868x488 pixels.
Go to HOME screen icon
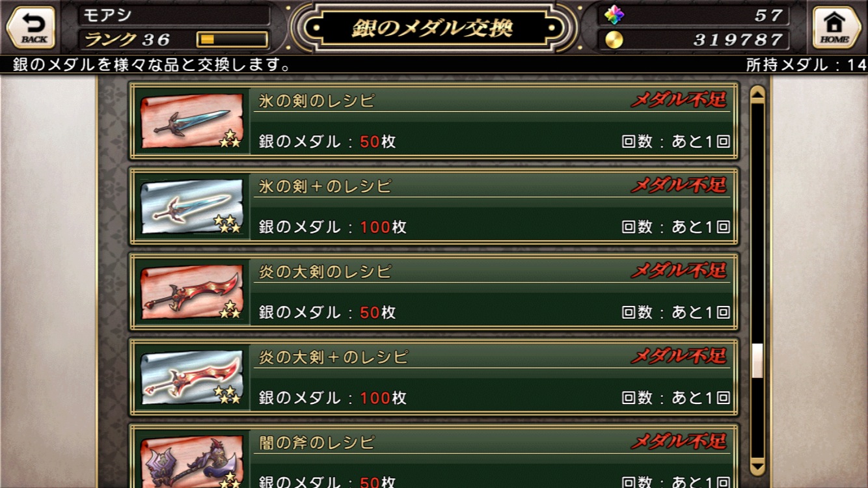[836, 27]
